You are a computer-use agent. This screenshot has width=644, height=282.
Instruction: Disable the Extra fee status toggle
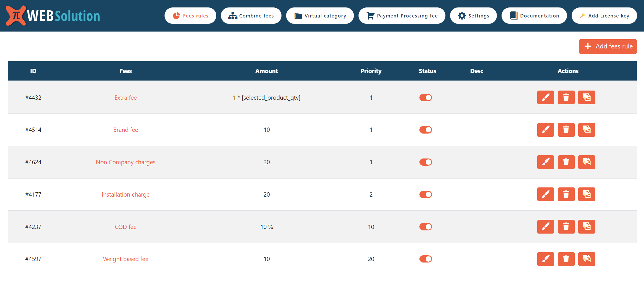[x=425, y=98]
